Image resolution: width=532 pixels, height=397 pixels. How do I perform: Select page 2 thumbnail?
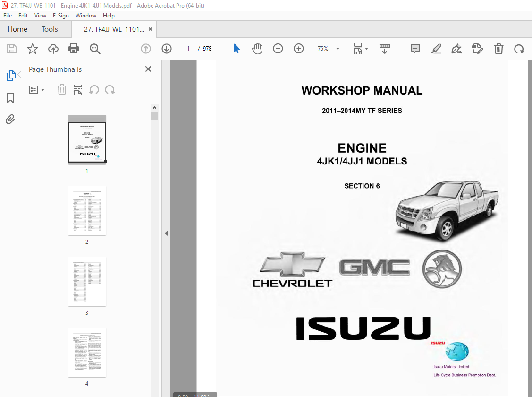pyautogui.click(x=87, y=211)
